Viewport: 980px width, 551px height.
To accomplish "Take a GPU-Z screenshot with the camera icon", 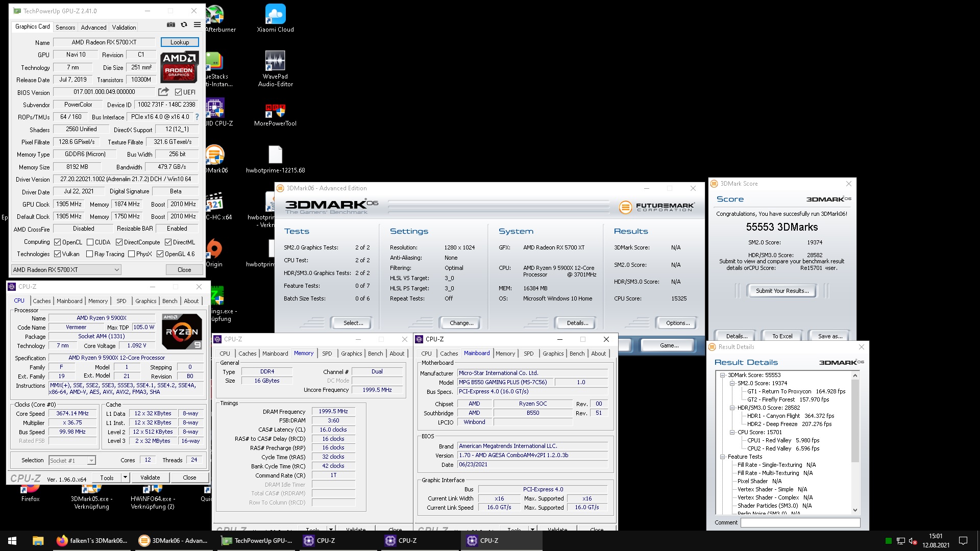I will 171,24.
